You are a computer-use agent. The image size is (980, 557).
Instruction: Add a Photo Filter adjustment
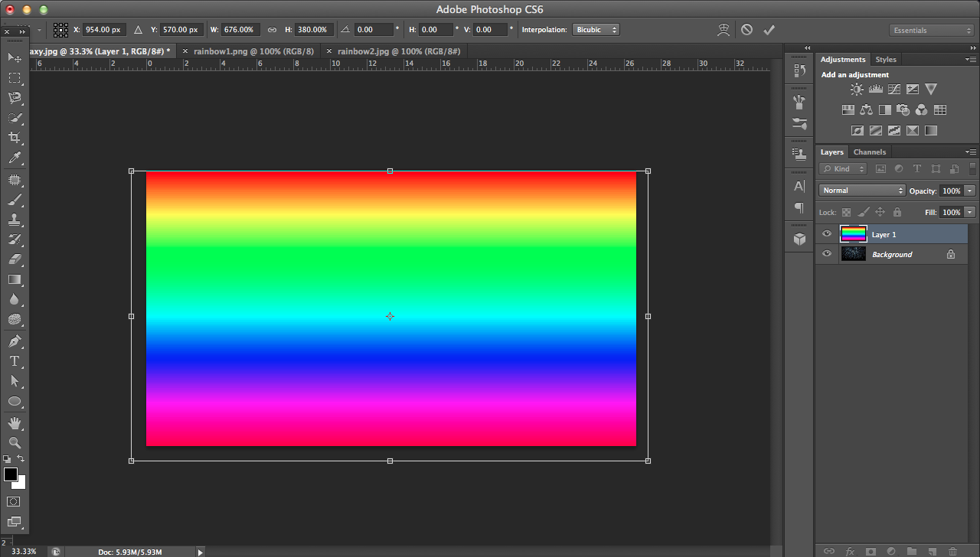(x=903, y=110)
